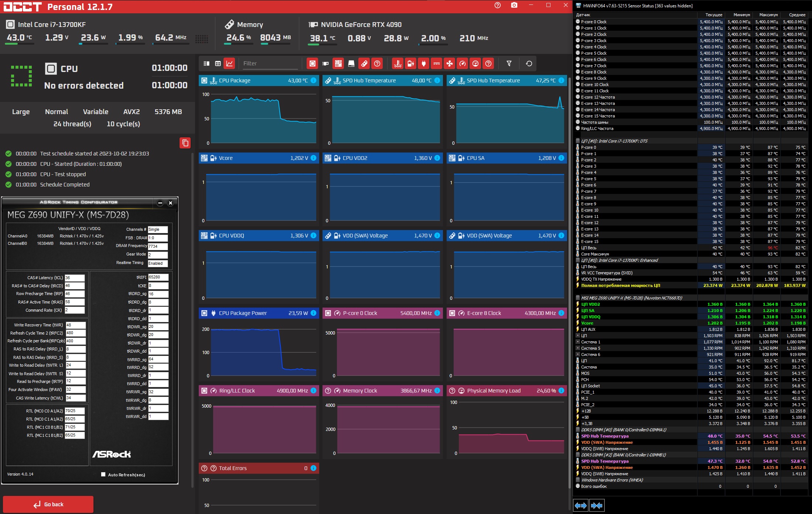Viewport: 812px width, 514px height.
Task: Click the HWiNFO expand columns arrows button
Action: pyautogui.click(x=580, y=506)
